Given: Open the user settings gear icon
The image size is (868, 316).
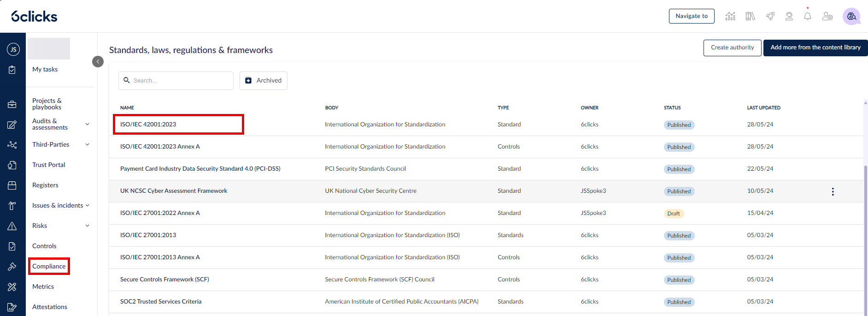Looking at the screenshot, I should (827, 16).
